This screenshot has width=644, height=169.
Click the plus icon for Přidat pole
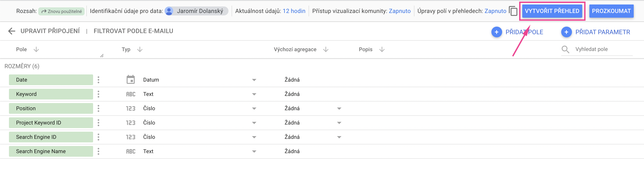point(497,32)
